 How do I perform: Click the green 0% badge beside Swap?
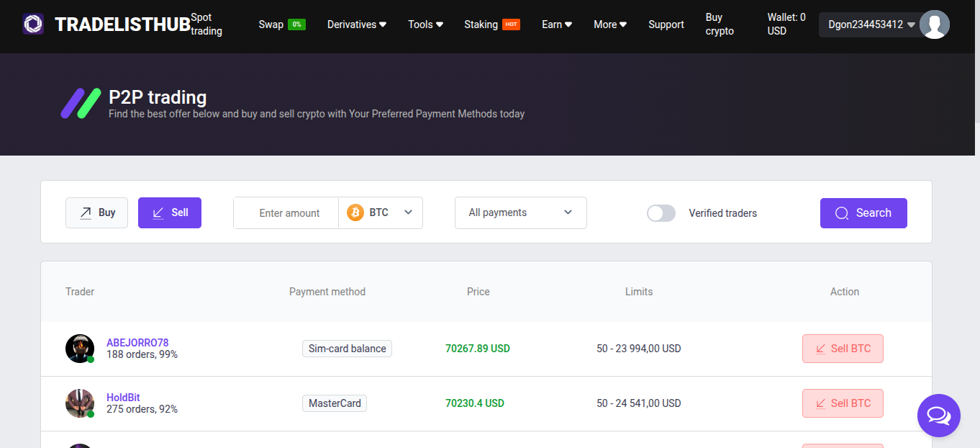click(x=296, y=24)
